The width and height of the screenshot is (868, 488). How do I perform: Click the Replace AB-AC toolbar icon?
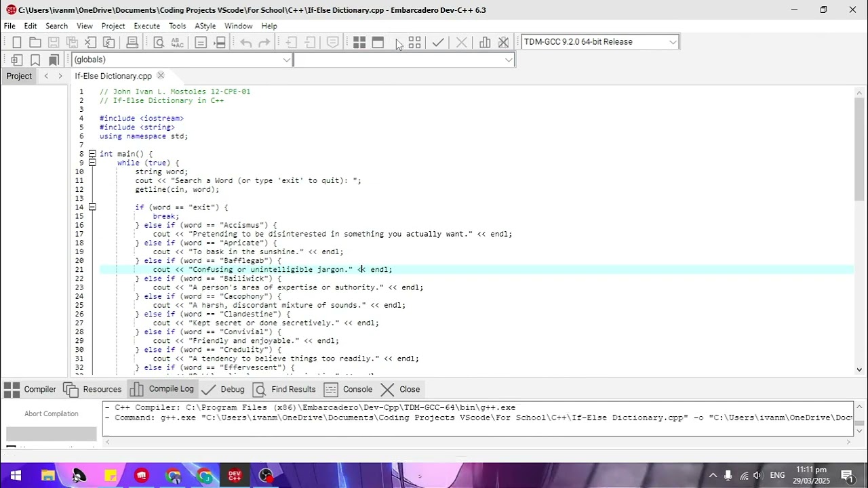point(177,42)
